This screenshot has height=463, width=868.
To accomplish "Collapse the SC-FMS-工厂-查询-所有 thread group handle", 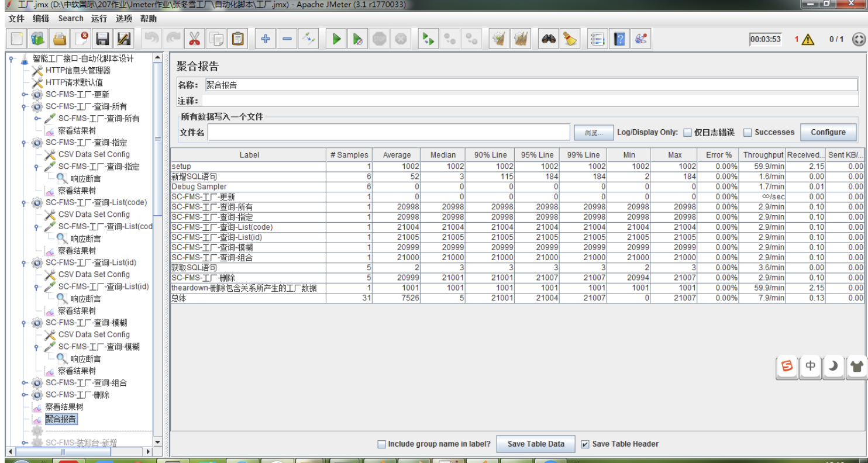I will click(24, 106).
